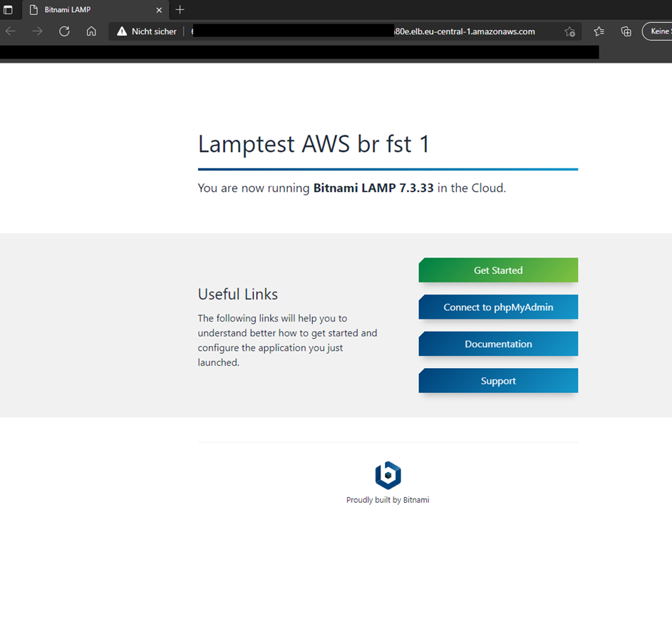The width and height of the screenshot is (672, 634).
Task: Click the Support button
Action: click(x=498, y=381)
